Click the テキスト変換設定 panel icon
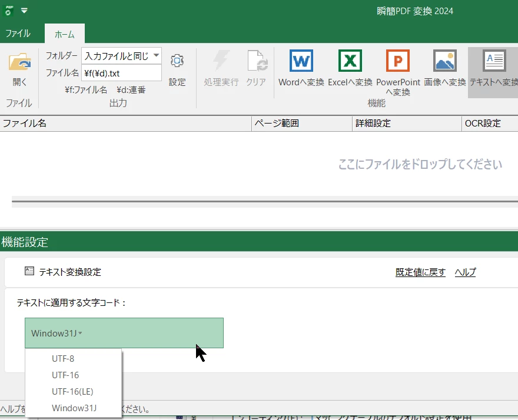The width and height of the screenshot is (518, 420). pyautogui.click(x=29, y=271)
